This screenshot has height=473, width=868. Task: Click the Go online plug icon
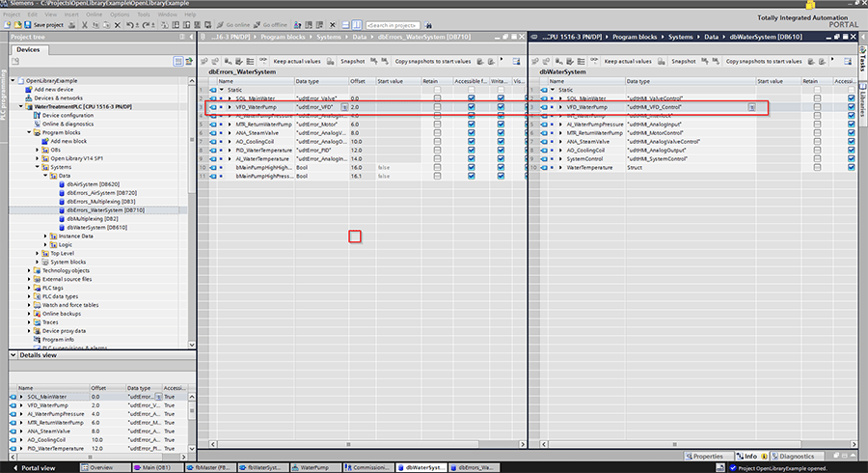(220, 25)
